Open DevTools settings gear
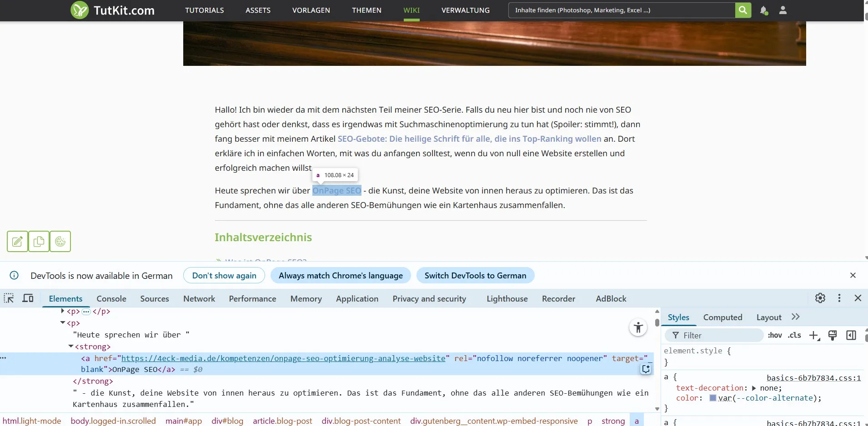 click(820, 298)
